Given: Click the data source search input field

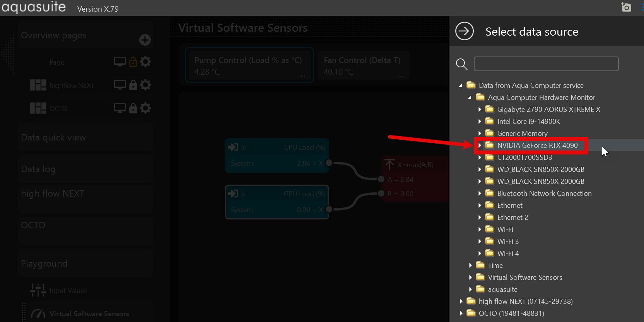Looking at the screenshot, I should coord(546,64).
